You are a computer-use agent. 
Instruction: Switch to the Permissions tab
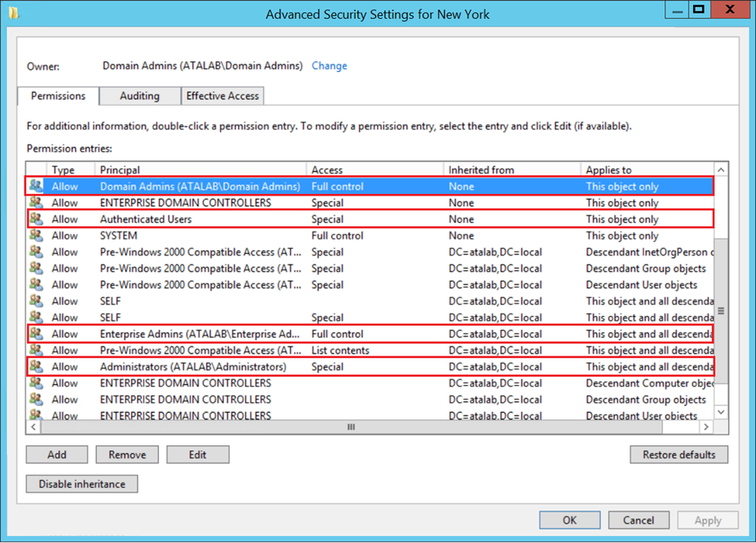click(58, 96)
